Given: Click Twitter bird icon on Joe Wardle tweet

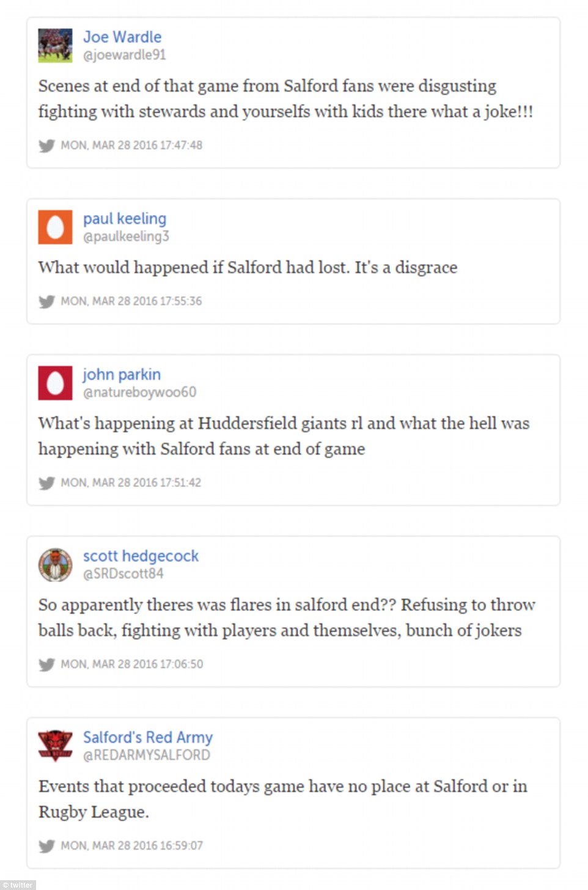Looking at the screenshot, I should click(x=46, y=145).
